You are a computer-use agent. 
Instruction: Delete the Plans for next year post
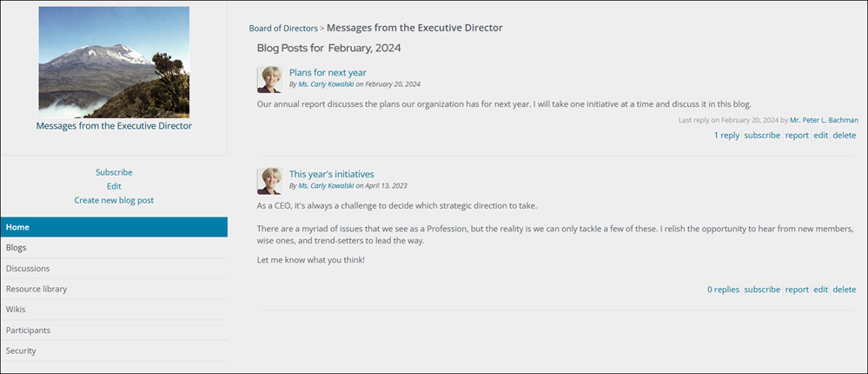click(845, 135)
